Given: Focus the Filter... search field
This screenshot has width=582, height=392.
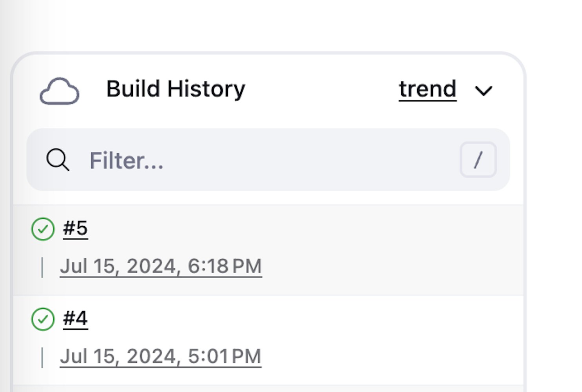Looking at the screenshot, I should click(268, 160).
